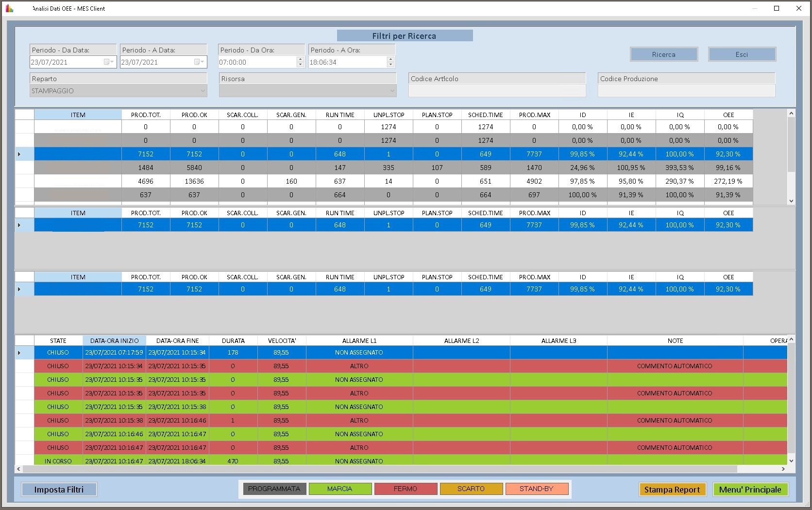
Task: Click Stampa Report button
Action: coord(672,490)
